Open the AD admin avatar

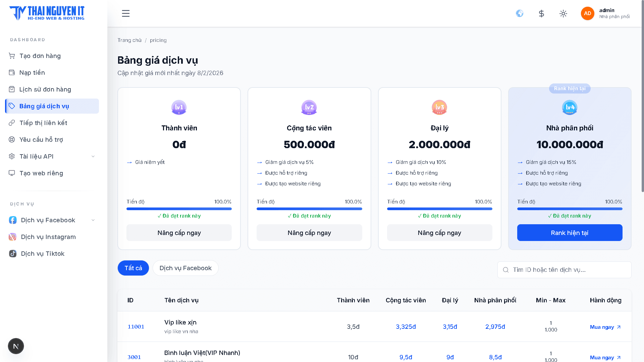point(587,13)
